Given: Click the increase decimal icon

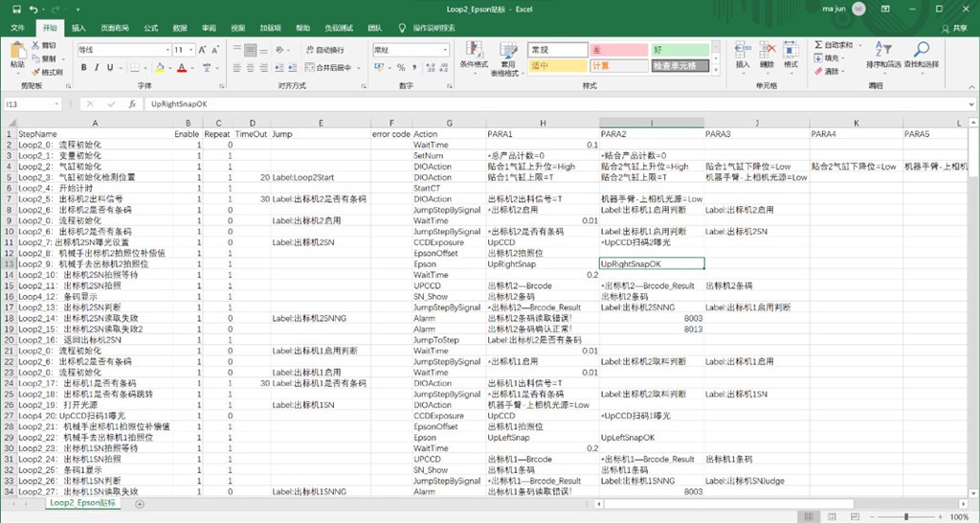Looking at the screenshot, I should (432, 68).
